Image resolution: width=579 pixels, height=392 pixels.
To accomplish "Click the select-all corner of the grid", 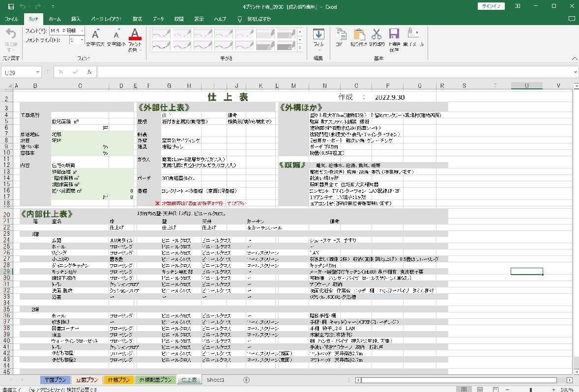I will point(10,86).
